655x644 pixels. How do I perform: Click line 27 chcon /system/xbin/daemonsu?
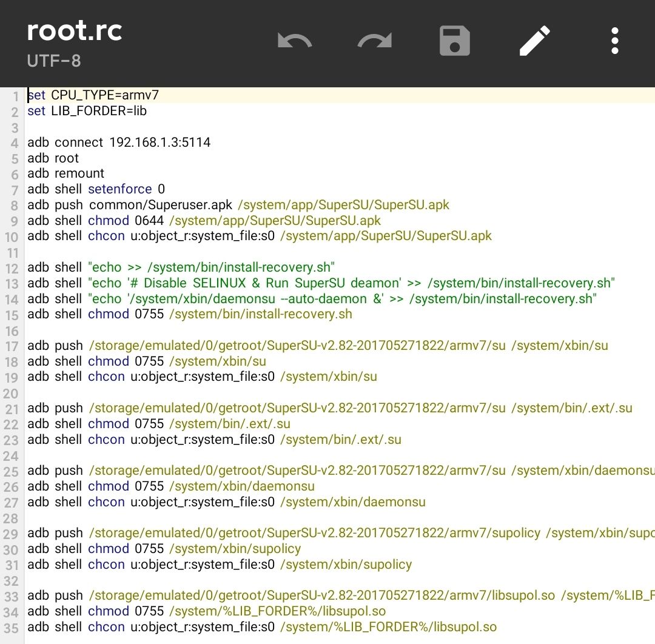click(x=226, y=502)
